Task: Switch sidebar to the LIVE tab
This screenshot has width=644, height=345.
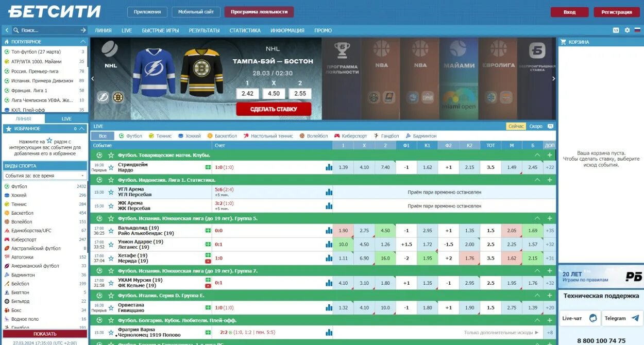Action: pyautogui.click(x=66, y=118)
